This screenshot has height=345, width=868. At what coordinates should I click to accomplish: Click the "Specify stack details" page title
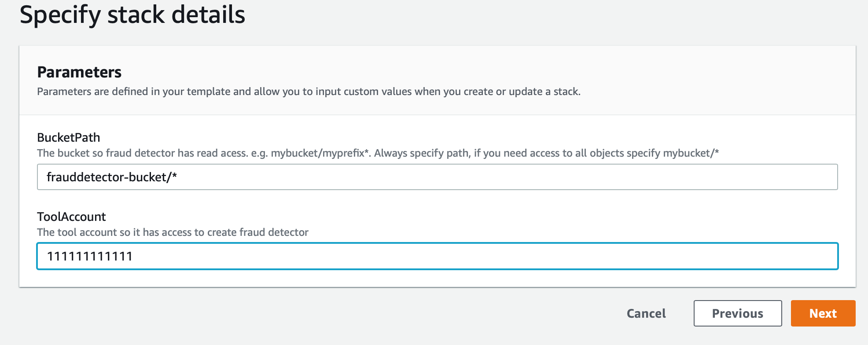click(x=132, y=15)
